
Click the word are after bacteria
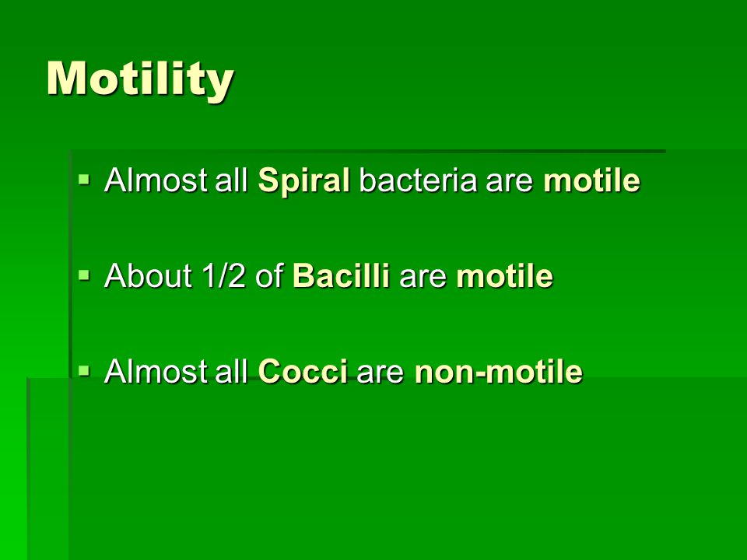coord(509,181)
